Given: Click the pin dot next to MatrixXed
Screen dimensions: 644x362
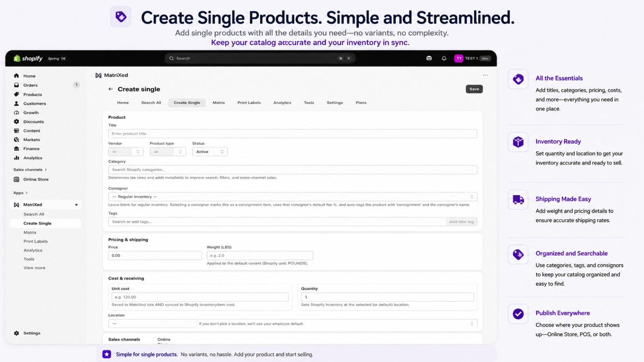Looking at the screenshot, I should 76,205.
